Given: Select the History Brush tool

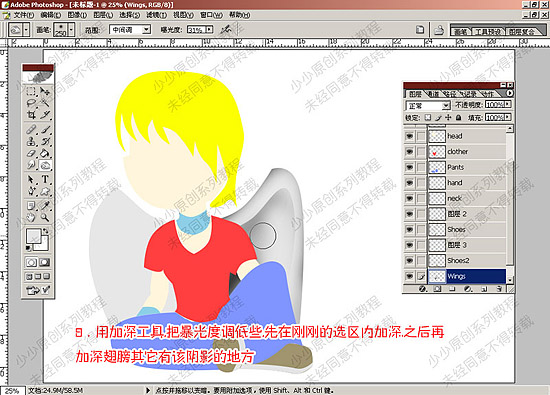Looking at the screenshot, I should tap(45, 141).
